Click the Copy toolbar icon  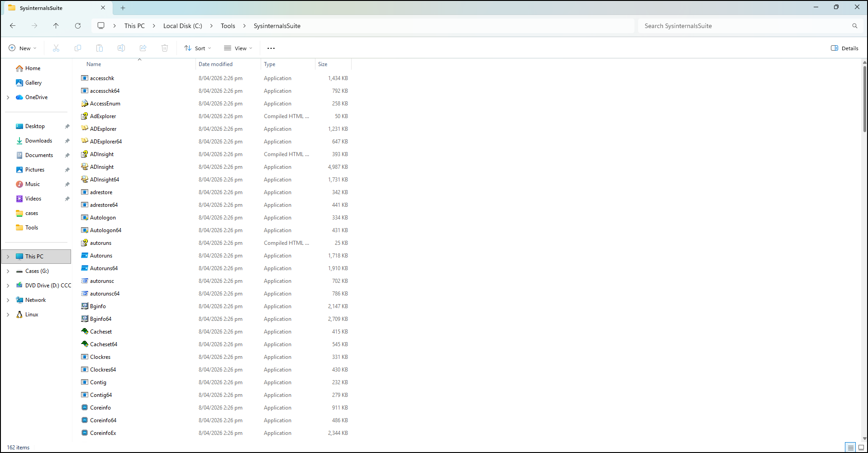click(78, 48)
